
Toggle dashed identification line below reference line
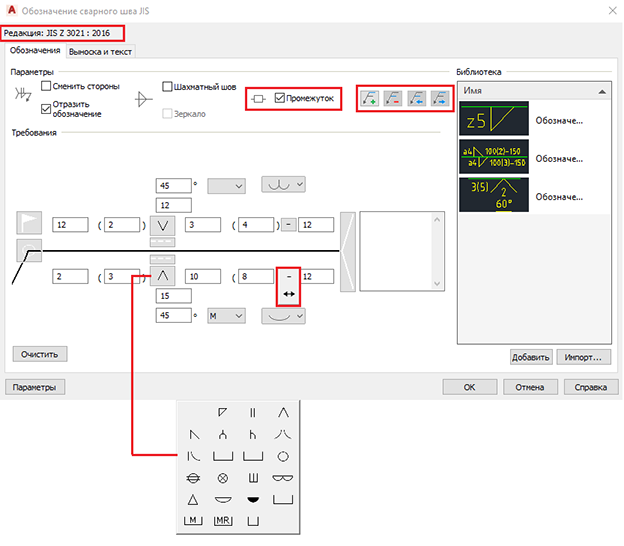pos(162,259)
